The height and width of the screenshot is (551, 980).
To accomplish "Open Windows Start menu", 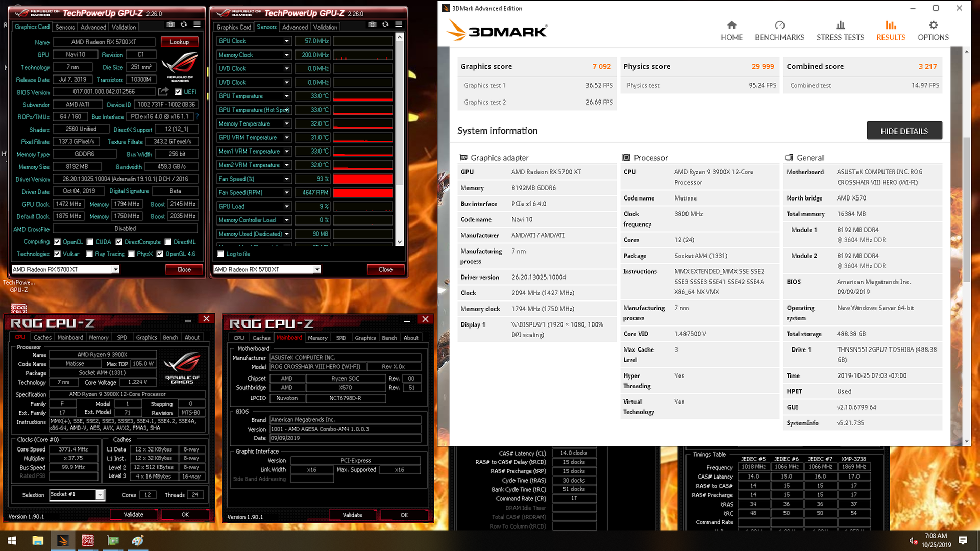I will coord(12,541).
